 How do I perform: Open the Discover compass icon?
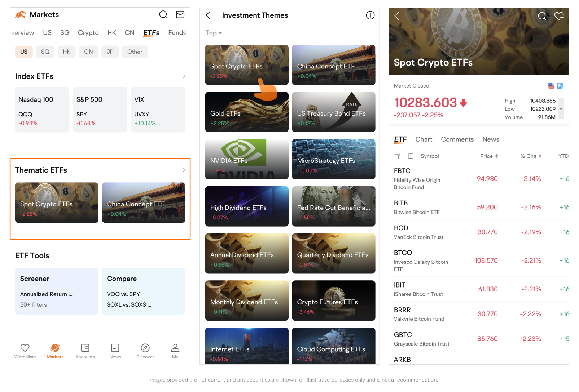pos(145,351)
